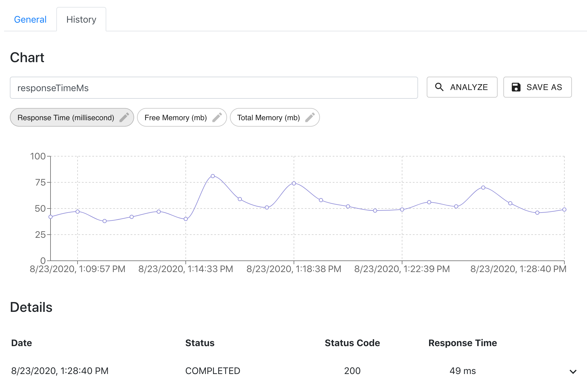Click the Response Time column header
587x392 pixels.
462,343
